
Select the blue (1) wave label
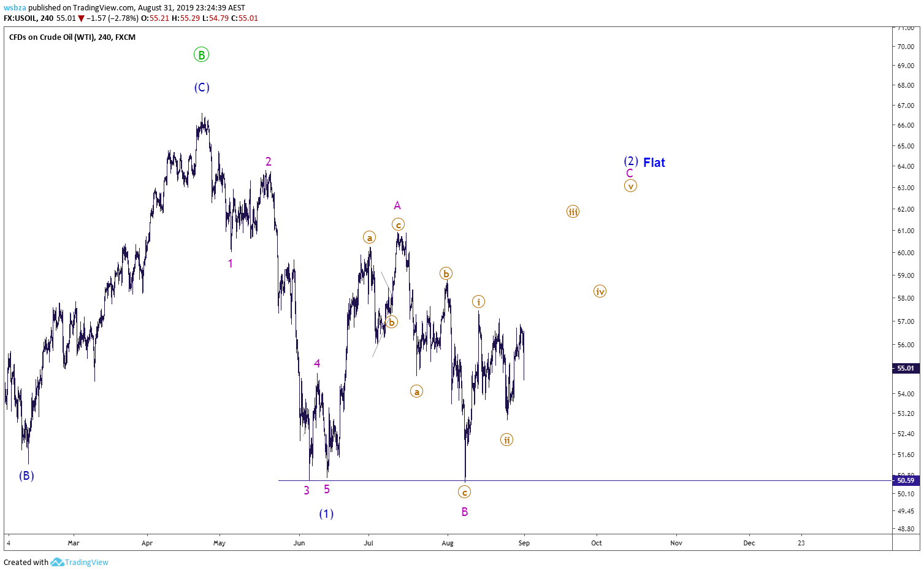coord(326,513)
